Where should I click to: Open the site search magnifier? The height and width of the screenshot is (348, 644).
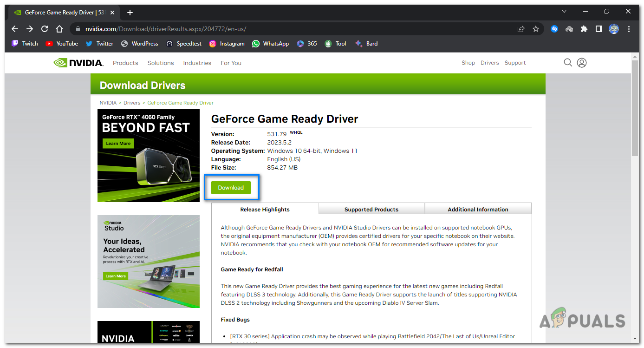point(568,62)
